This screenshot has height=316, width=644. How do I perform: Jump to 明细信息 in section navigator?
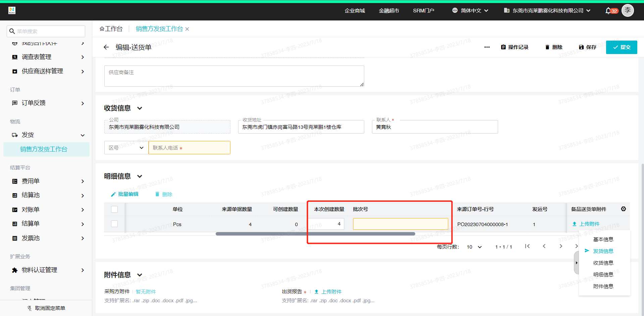pos(603,274)
